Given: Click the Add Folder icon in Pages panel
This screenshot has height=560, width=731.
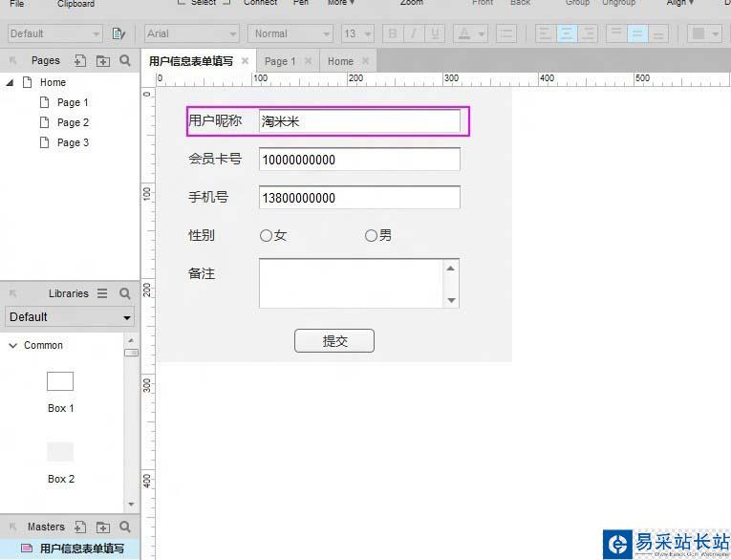Looking at the screenshot, I should click(x=102, y=60).
